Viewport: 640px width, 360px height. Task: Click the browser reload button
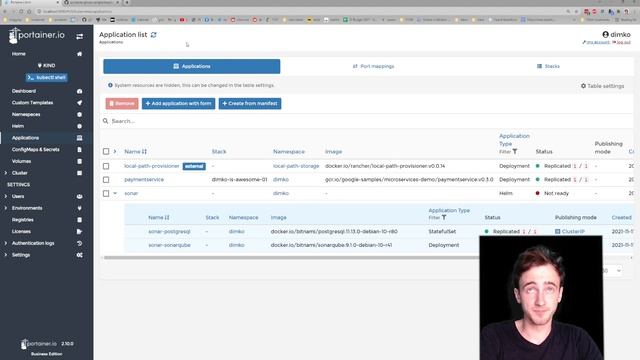coord(21,11)
